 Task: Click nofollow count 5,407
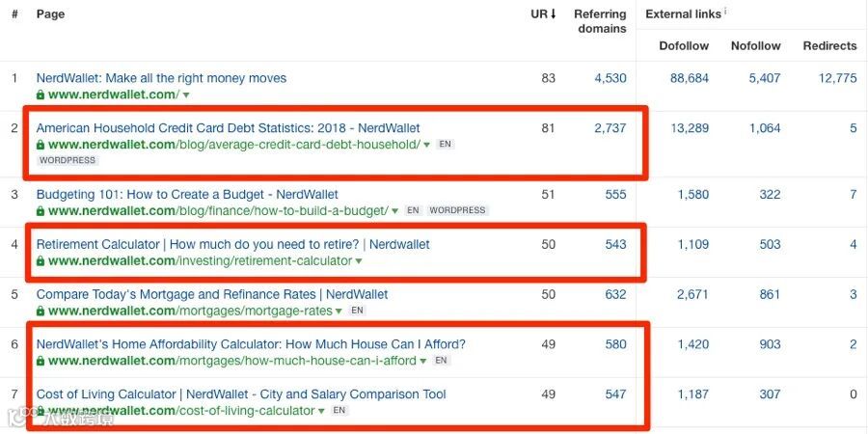tap(765, 78)
